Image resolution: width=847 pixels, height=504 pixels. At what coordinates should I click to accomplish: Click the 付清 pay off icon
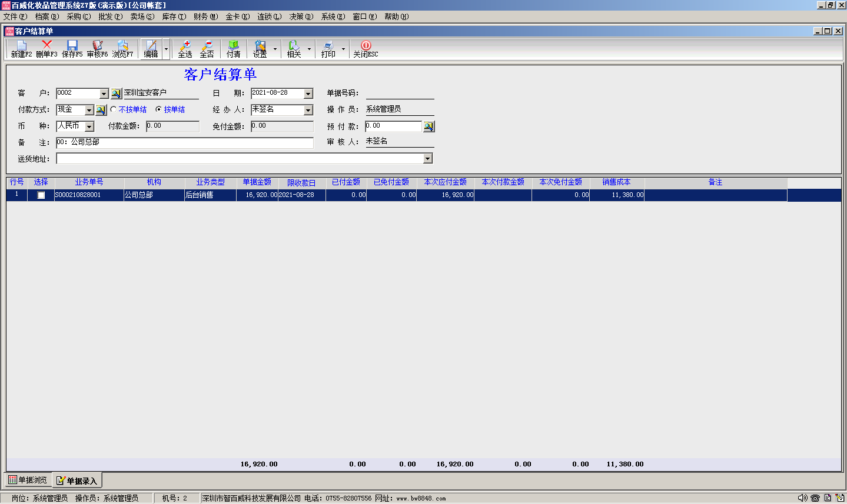pyautogui.click(x=233, y=49)
